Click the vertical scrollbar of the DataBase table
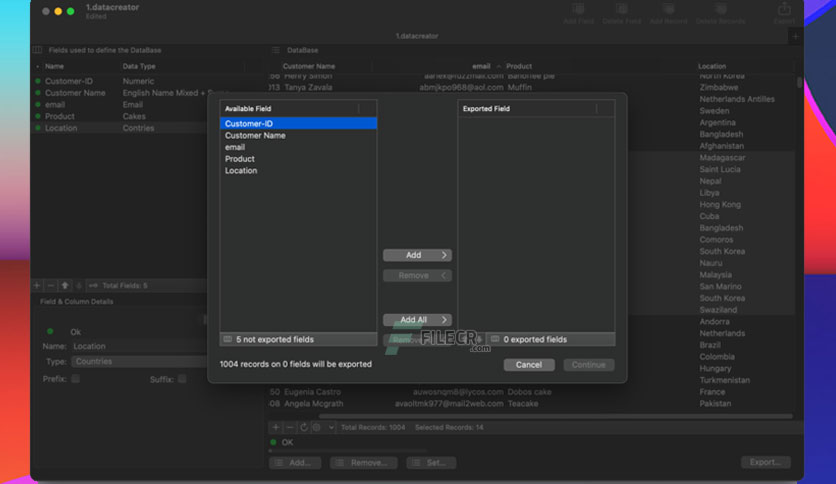 click(799, 83)
